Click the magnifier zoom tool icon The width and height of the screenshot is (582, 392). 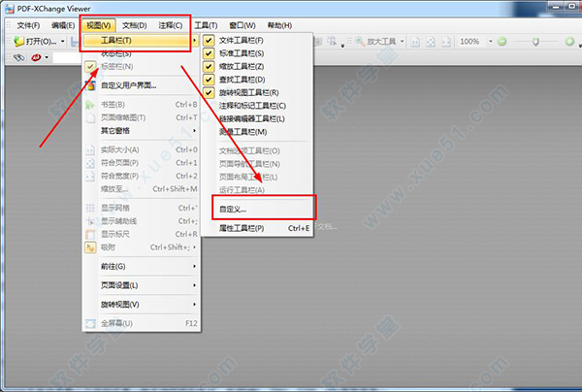click(x=360, y=41)
